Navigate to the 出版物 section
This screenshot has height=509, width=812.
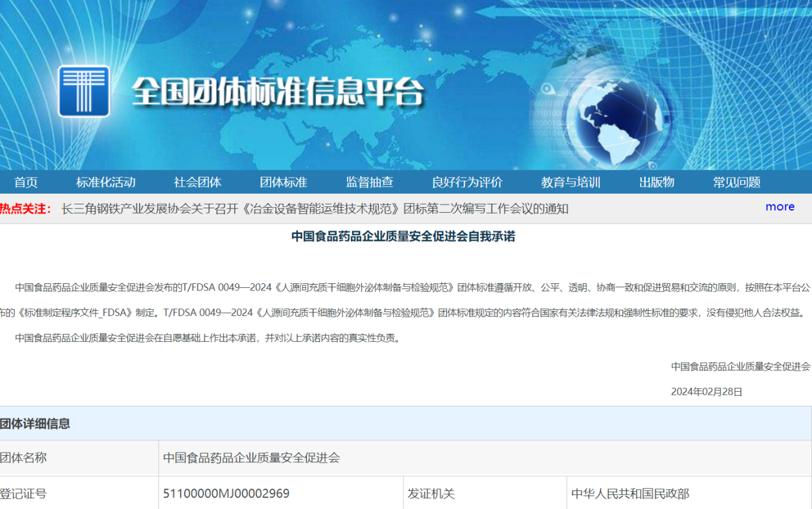(656, 182)
